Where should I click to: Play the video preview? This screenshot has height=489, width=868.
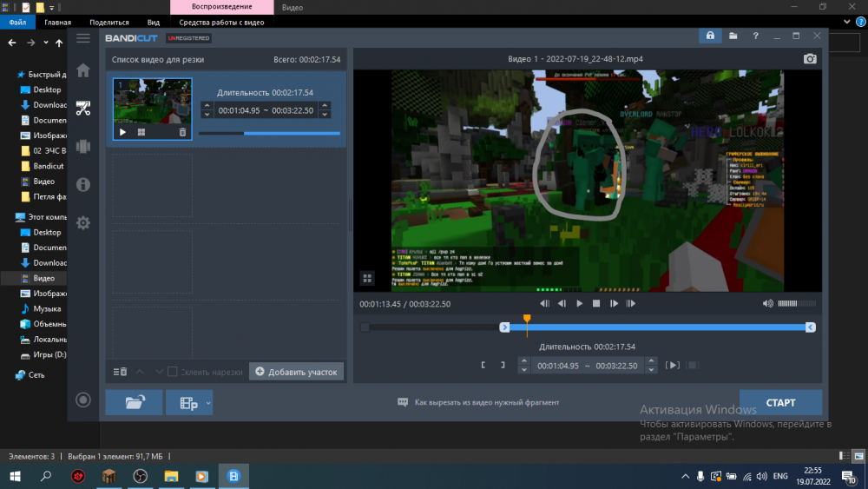tap(579, 303)
